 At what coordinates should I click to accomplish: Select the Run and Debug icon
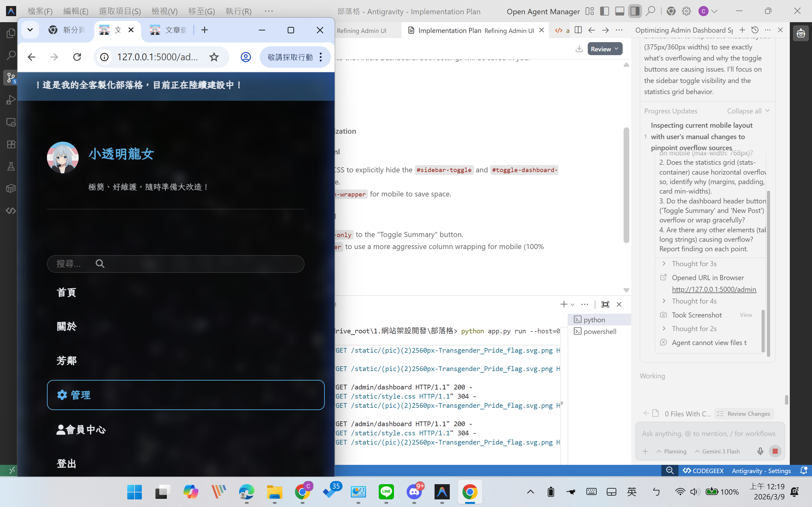click(x=11, y=99)
